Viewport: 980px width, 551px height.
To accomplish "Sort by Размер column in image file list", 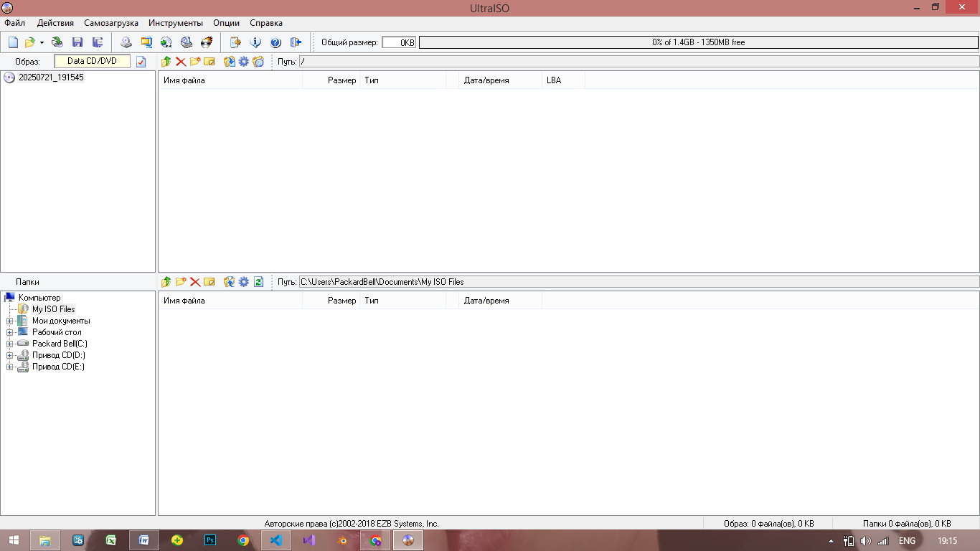I will point(341,80).
